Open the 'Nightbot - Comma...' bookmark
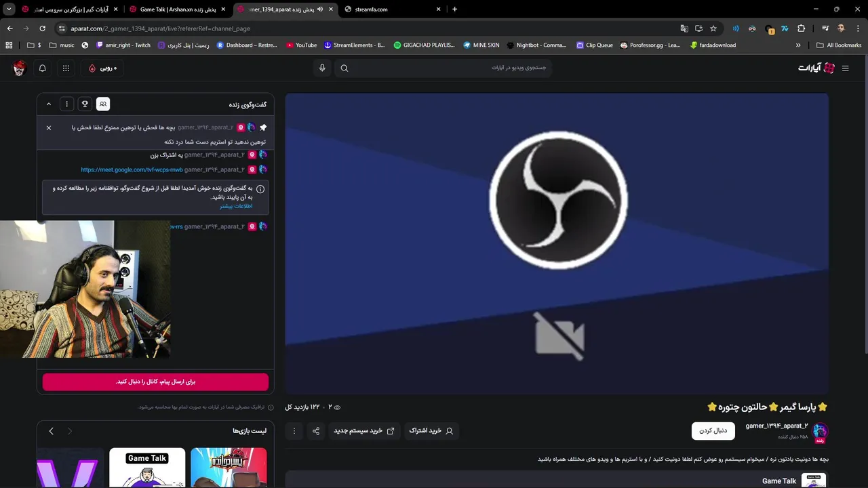Screen dimensions: 868x488 [x=536, y=45]
